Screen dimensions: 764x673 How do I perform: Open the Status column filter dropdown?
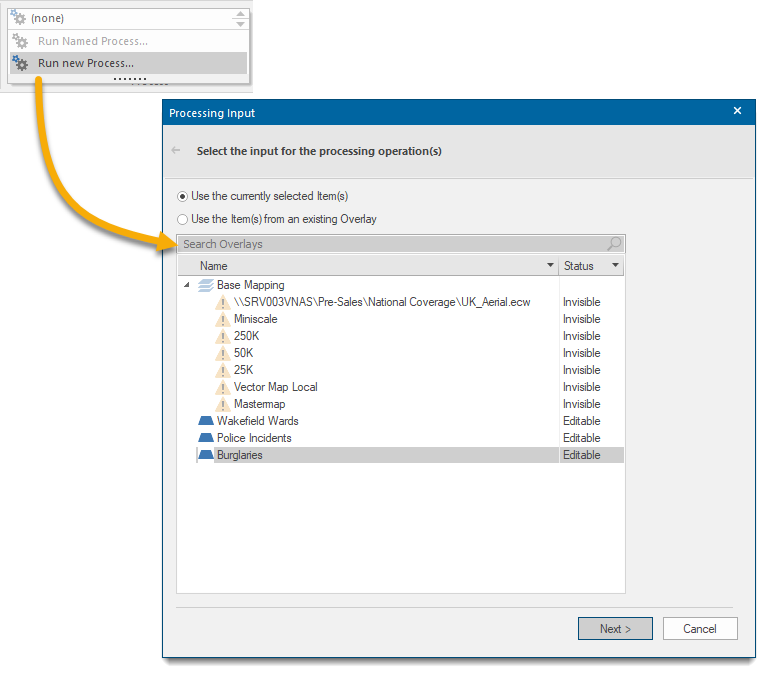point(615,266)
